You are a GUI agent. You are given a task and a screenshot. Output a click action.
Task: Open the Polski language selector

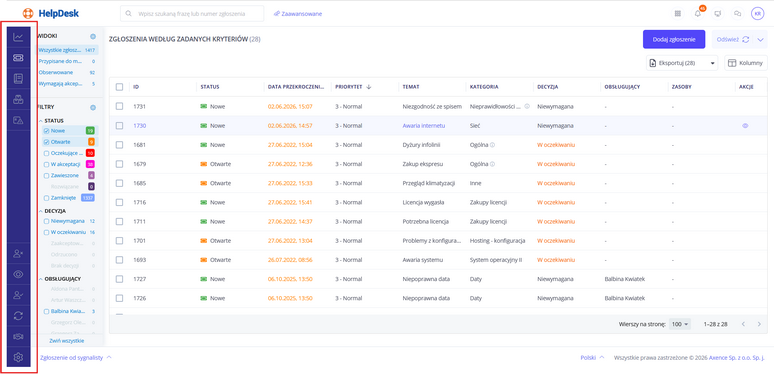tap(592, 357)
